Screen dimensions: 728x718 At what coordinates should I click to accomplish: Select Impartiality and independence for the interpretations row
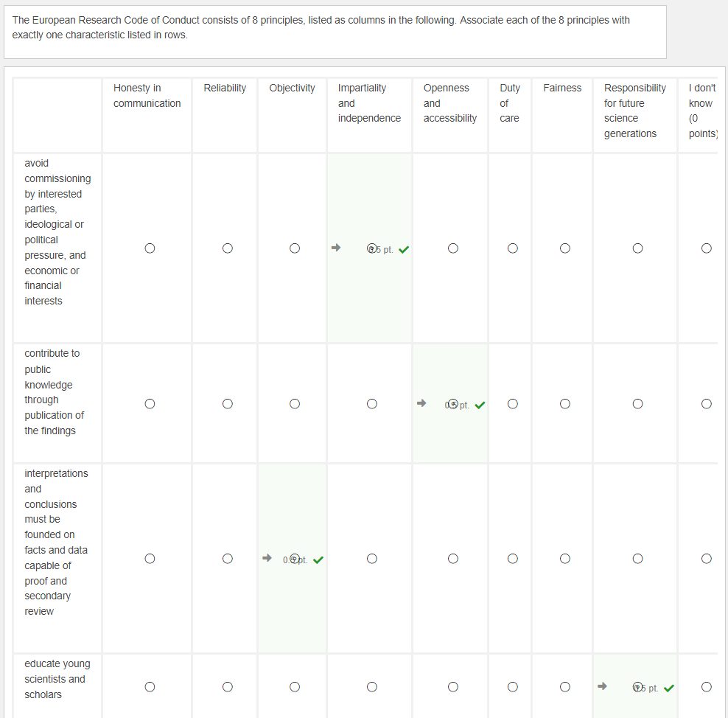(x=372, y=559)
